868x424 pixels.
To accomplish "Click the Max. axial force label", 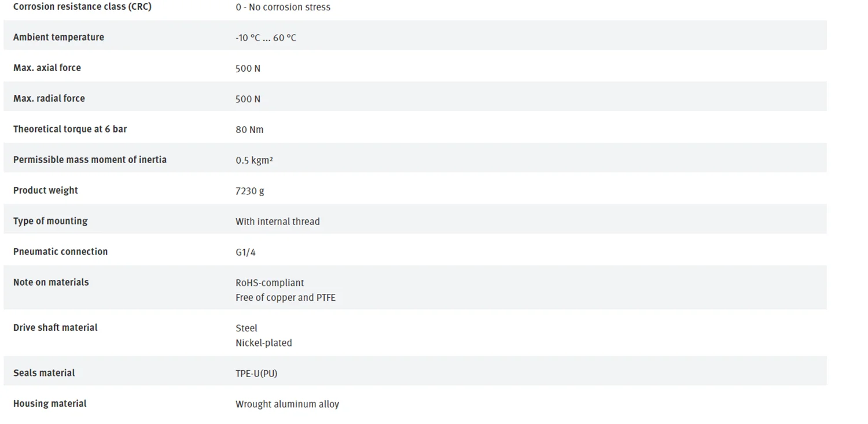I will pos(47,68).
